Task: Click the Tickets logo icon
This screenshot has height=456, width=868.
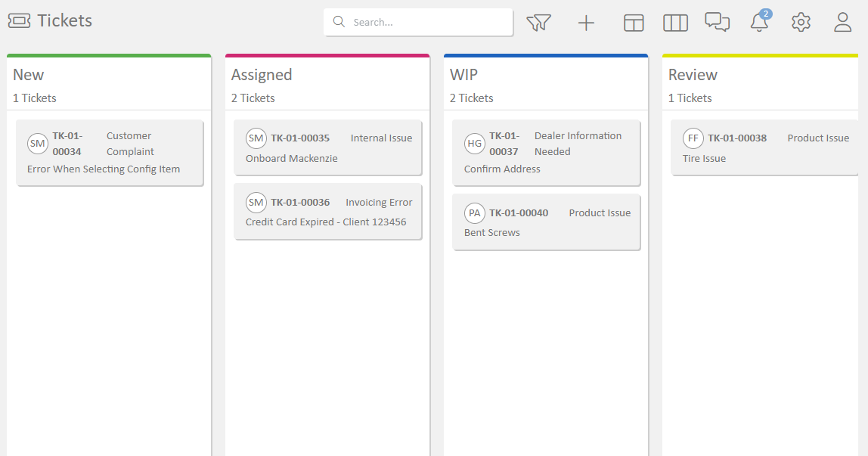Action: [20, 21]
